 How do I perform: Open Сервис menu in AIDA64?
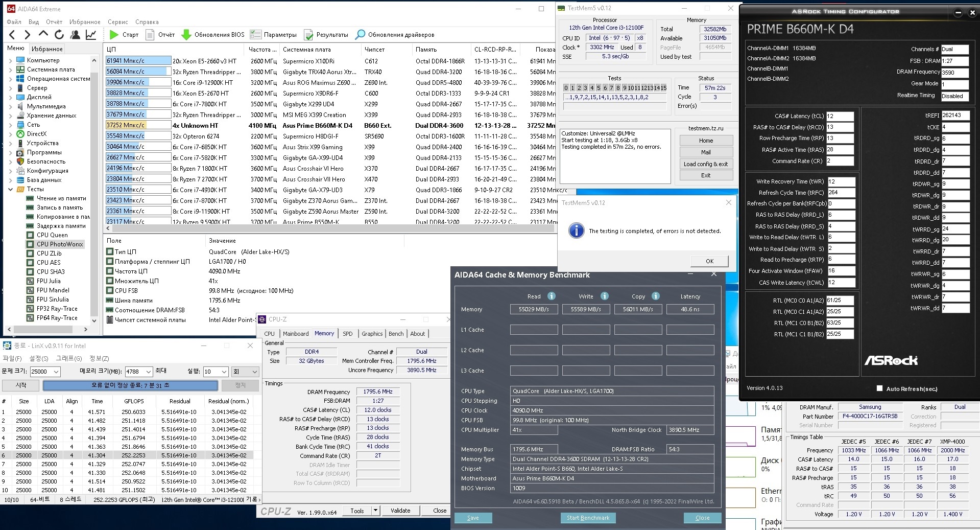(x=118, y=22)
